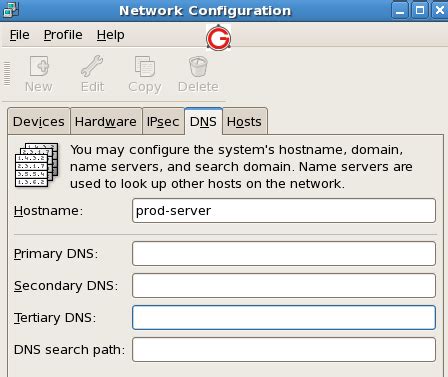448x377 pixels.
Task: Click the Edit wrench icon
Action: 92,66
